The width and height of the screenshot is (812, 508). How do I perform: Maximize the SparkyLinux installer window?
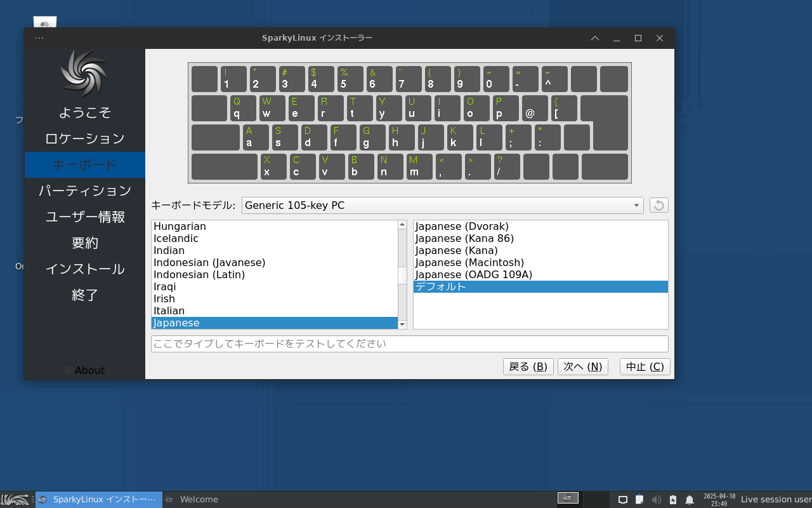click(638, 38)
